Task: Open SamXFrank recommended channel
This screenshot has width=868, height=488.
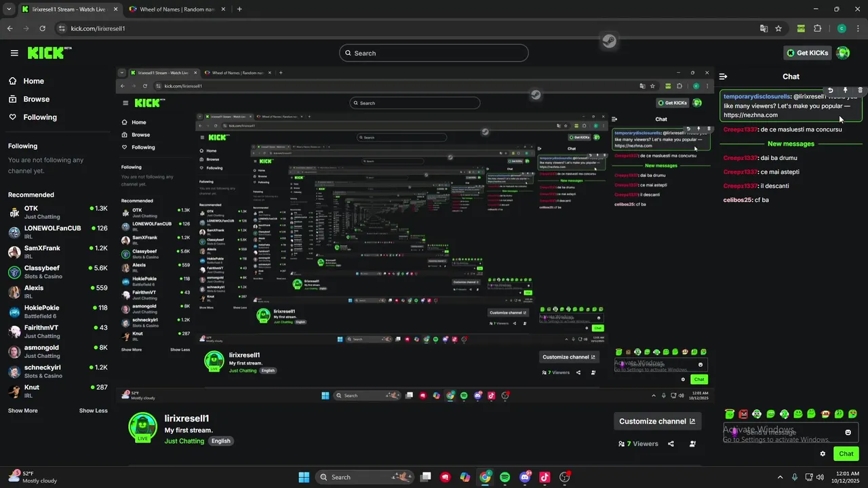Action: 58,252
